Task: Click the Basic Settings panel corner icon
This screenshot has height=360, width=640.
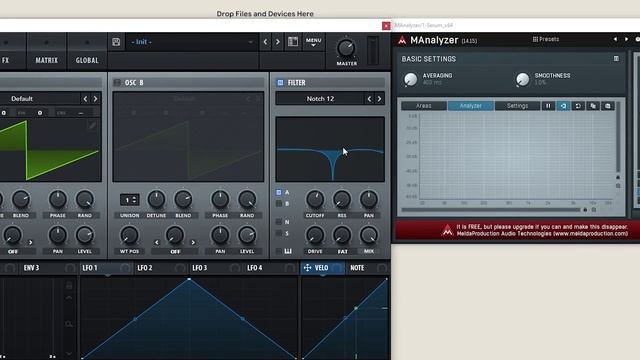Action: (616, 59)
